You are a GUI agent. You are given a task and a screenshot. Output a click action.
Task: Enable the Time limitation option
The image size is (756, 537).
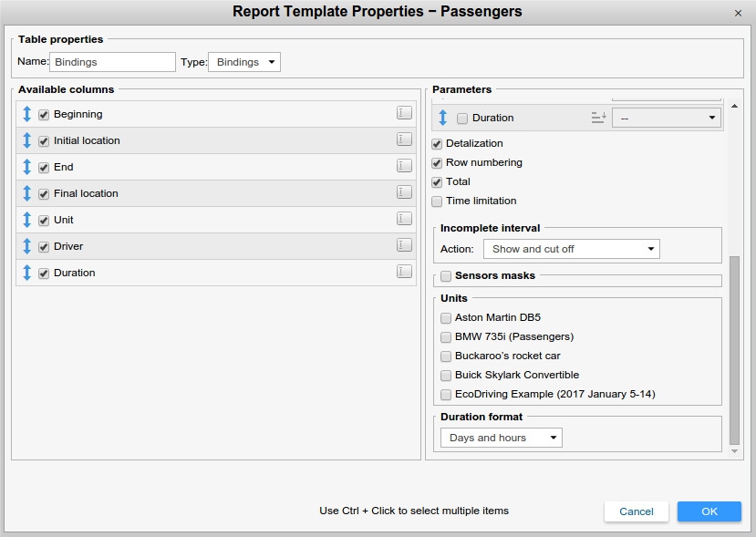pos(438,201)
